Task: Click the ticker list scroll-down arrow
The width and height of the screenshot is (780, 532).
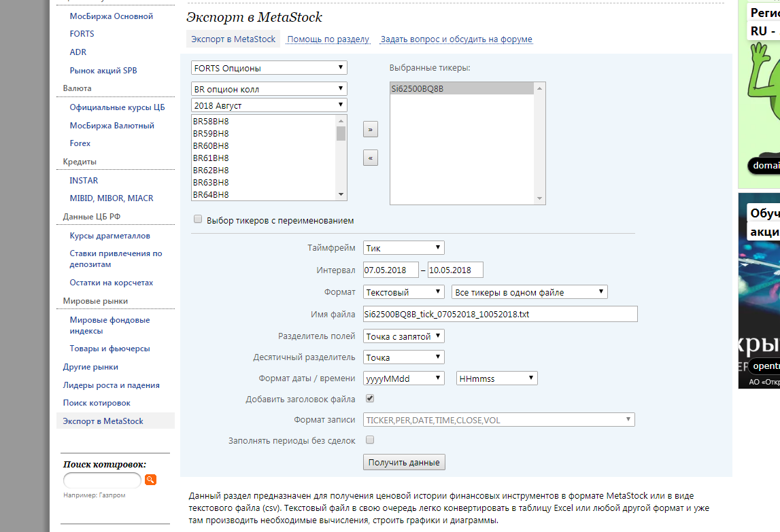Action: (x=341, y=194)
